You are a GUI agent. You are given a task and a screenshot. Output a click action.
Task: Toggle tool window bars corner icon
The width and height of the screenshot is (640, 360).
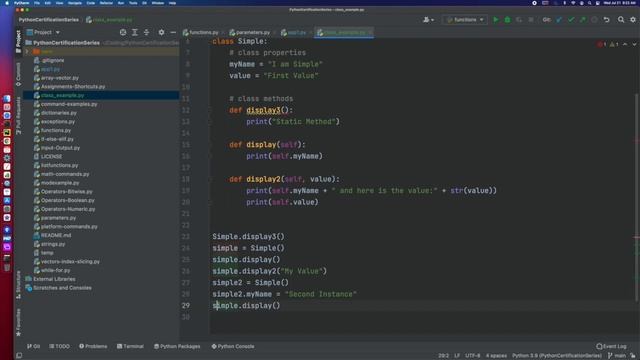tap(19, 356)
